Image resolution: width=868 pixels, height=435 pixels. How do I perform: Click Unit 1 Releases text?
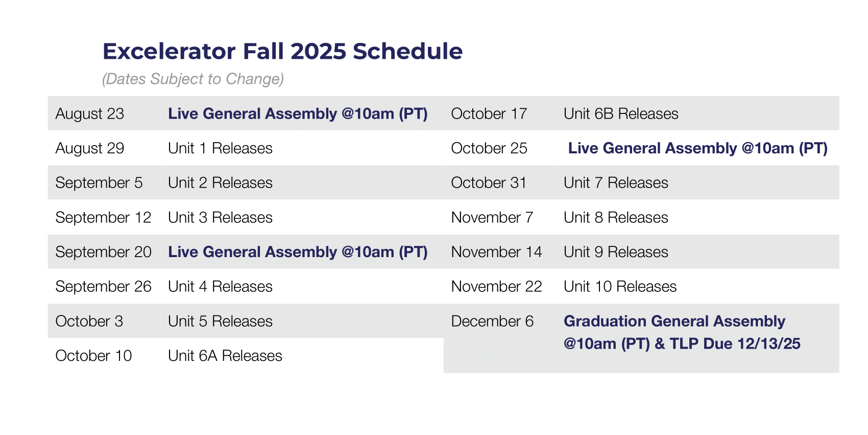click(220, 148)
